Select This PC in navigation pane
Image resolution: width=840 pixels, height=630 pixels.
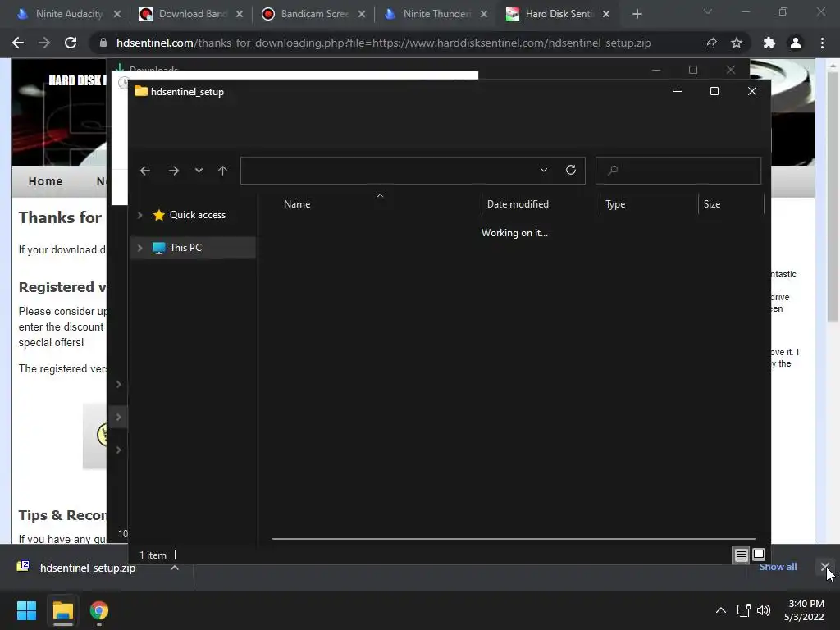pyautogui.click(x=185, y=248)
